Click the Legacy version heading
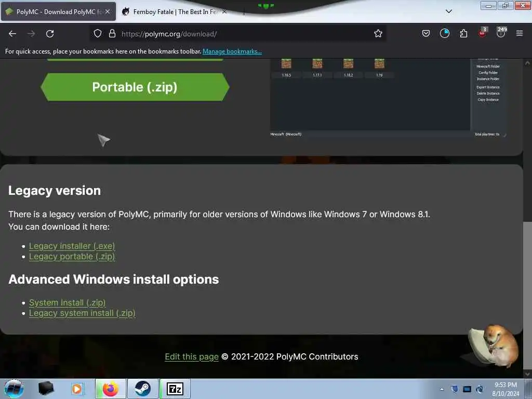The image size is (532, 399). tap(55, 191)
